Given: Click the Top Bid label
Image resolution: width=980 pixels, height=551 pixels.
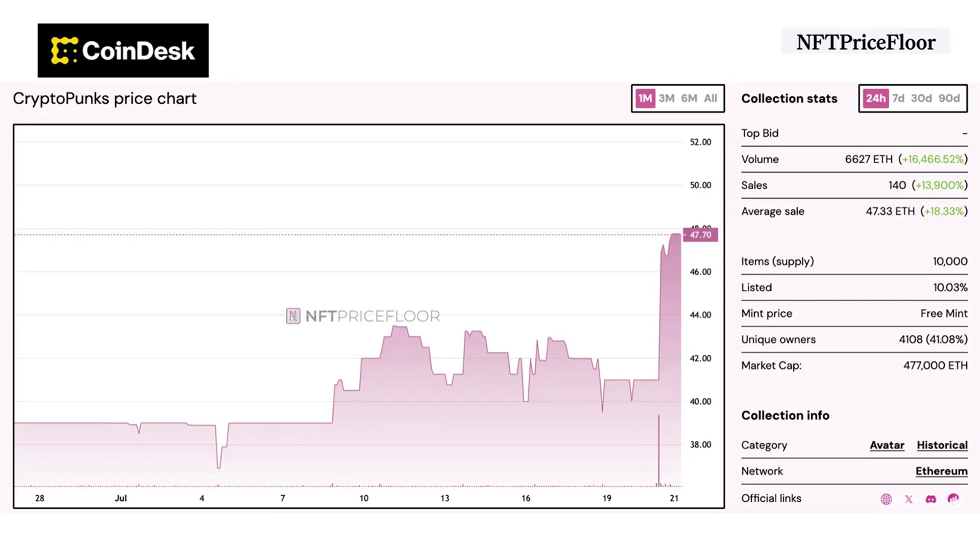Looking at the screenshot, I should coord(759,133).
